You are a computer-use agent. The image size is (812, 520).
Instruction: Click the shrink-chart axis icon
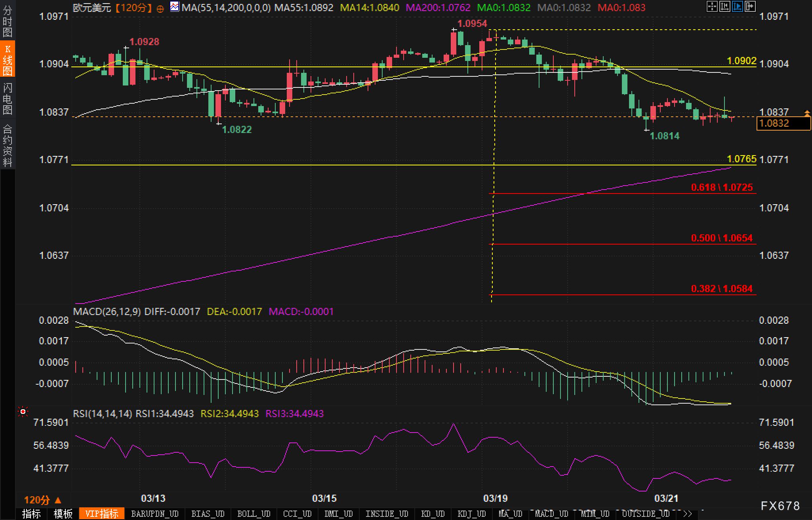tap(724, 6)
